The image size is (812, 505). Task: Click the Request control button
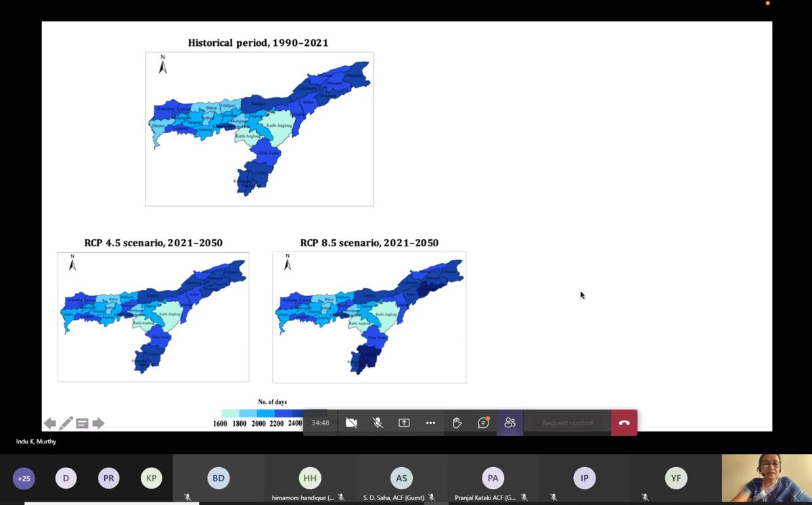point(567,423)
